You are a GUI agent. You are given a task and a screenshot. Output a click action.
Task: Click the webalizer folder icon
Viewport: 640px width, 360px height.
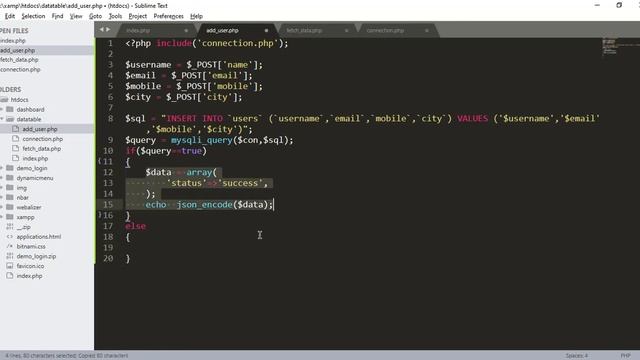(10, 207)
